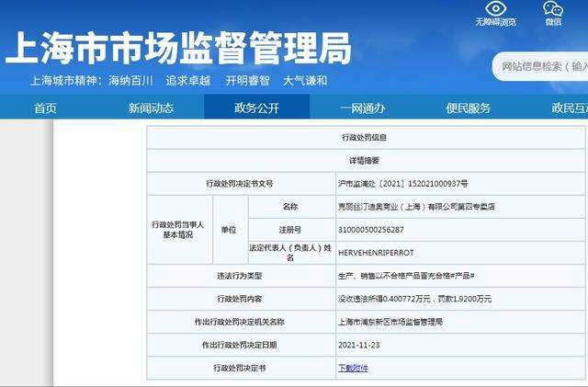588x387 pixels.
Task: Select registration number 310000500256287
Action: (371, 230)
